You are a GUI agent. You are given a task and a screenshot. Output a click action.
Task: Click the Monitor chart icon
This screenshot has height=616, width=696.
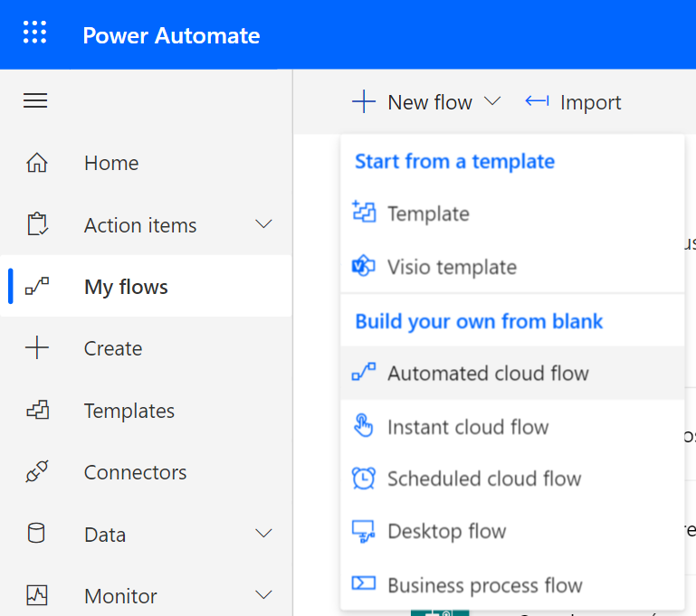click(x=36, y=595)
